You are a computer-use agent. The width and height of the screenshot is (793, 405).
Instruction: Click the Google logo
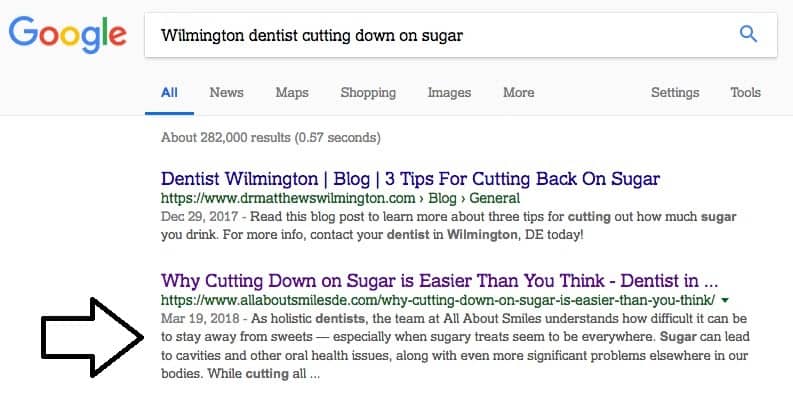67,34
